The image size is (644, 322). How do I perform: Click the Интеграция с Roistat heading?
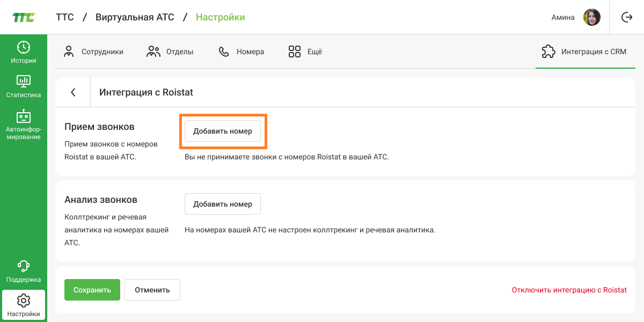(x=146, y=92)
